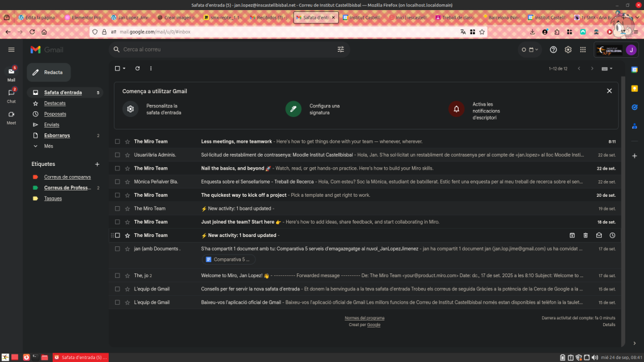Image resolution: width=644 pixels, height=362 pixels.
Task: Star the Mònica Peñalver email
Action: point(128,182)
